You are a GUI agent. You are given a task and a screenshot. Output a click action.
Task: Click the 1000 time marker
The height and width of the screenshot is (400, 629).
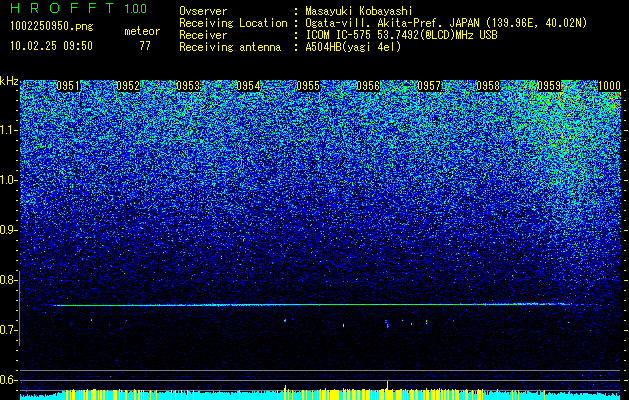coord(609,86)
